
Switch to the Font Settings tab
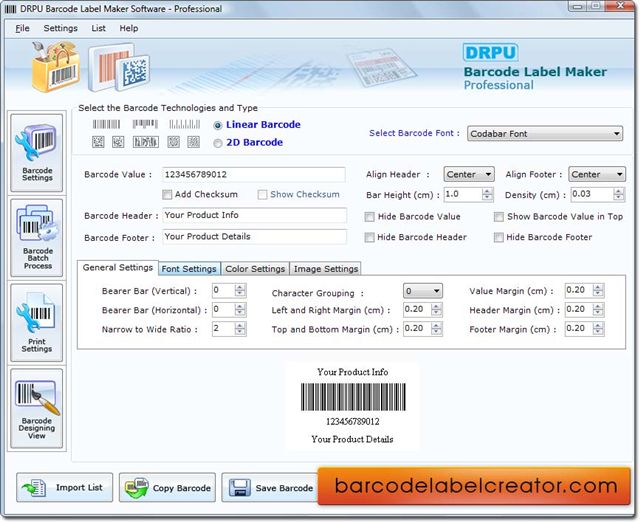coord(189,269)
